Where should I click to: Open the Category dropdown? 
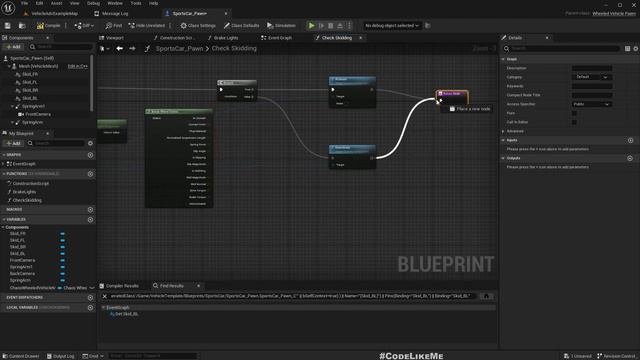592,77
